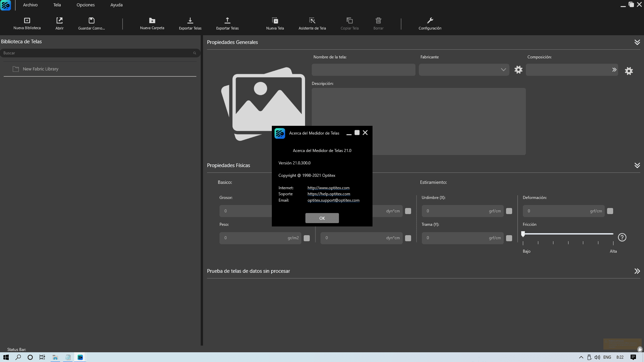Click the Nueva Tela toolbar icon
The width and height of the screenshot is (644, 362).
point(275,21)
